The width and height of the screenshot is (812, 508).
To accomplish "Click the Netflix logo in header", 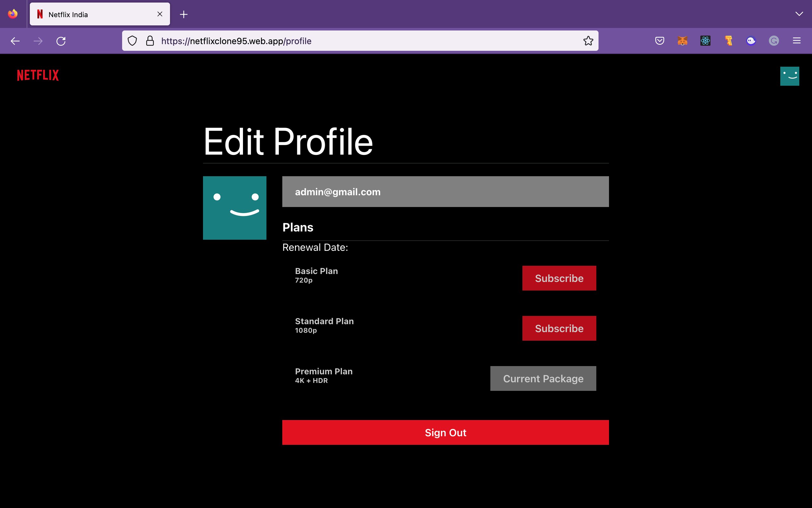I will tap(38, 75).
